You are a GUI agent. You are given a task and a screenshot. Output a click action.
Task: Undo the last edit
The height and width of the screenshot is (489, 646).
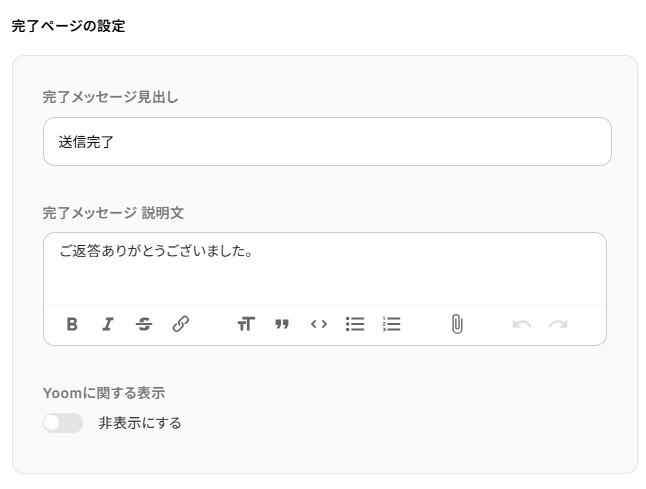point(521,324)
